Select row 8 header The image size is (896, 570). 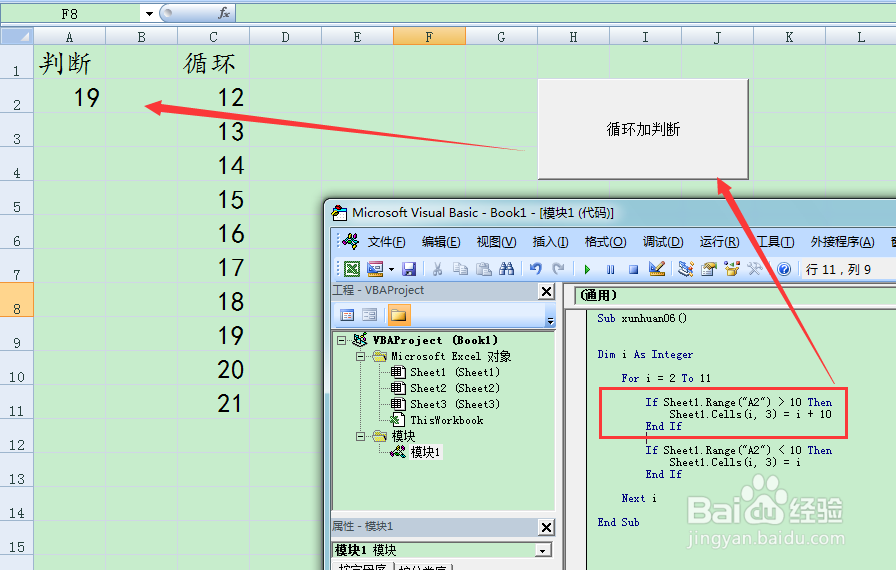click(x=17, y=300)
